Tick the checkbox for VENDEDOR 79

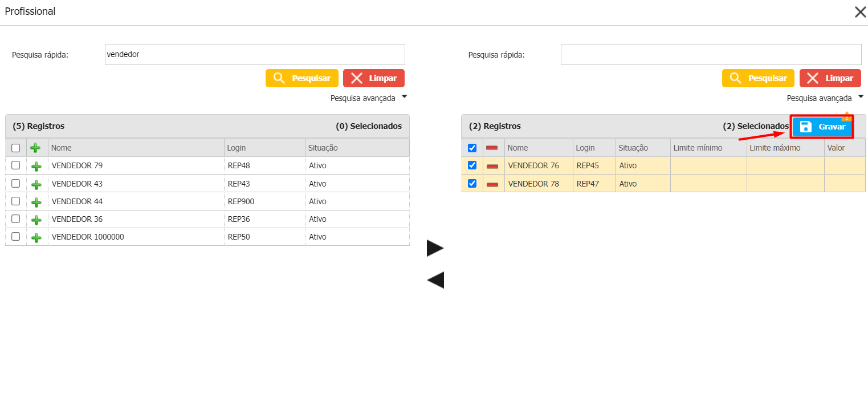click(16, 165)
